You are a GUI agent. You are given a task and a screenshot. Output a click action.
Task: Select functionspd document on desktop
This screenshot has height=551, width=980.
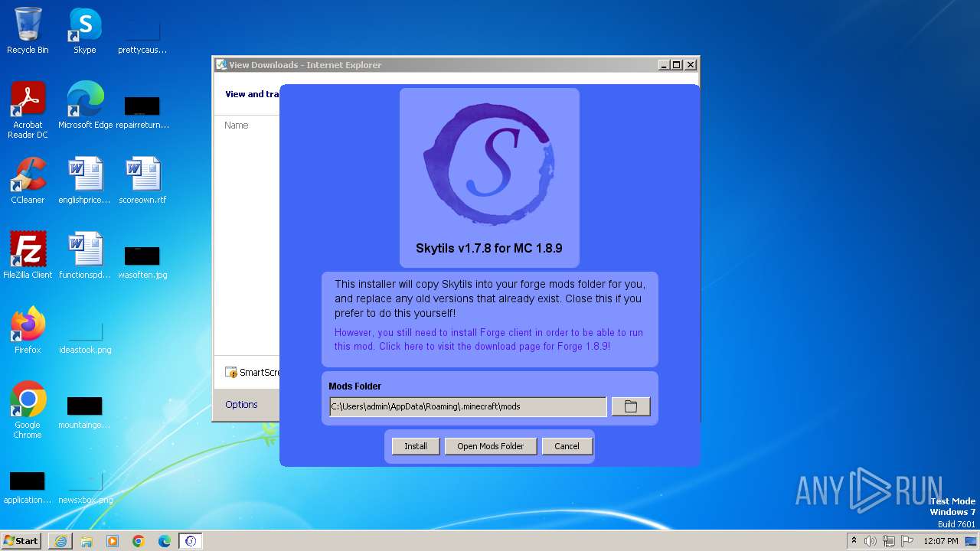point(85,256)
